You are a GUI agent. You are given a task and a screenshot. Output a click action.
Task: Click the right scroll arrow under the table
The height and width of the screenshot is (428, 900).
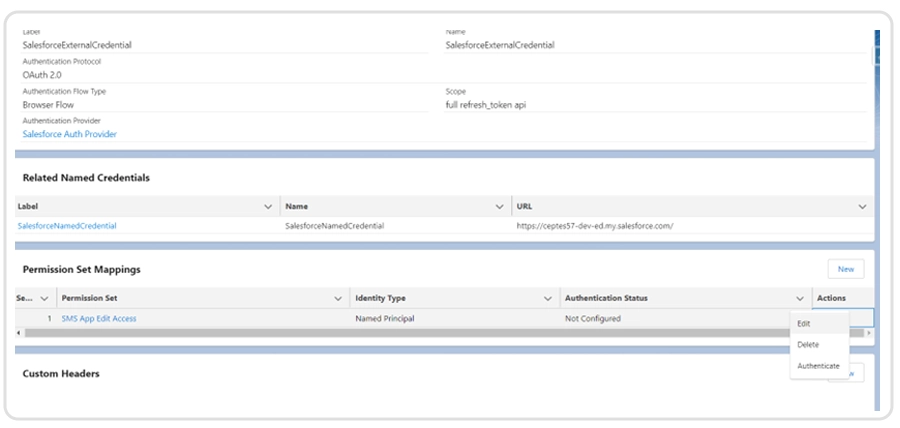point(868,331)
